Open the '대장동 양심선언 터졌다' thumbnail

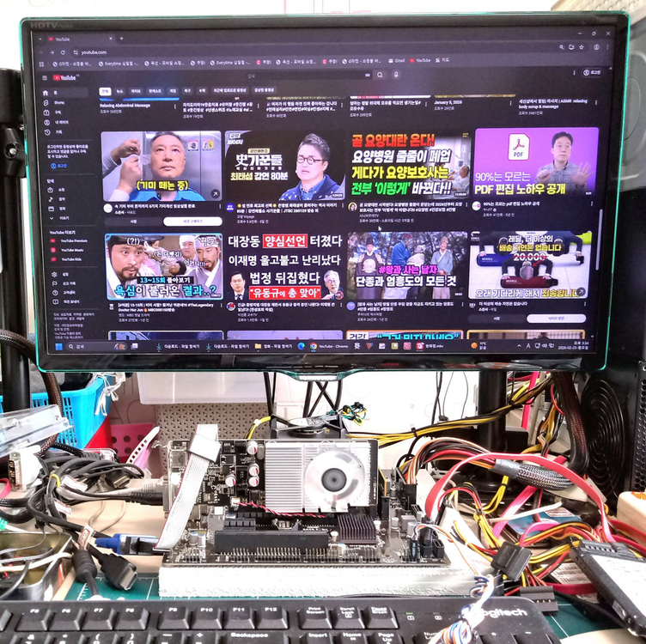coord(284,266)
